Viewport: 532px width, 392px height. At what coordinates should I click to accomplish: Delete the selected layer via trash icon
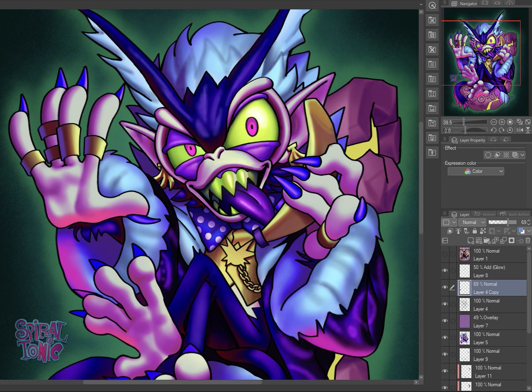point(528,241)
